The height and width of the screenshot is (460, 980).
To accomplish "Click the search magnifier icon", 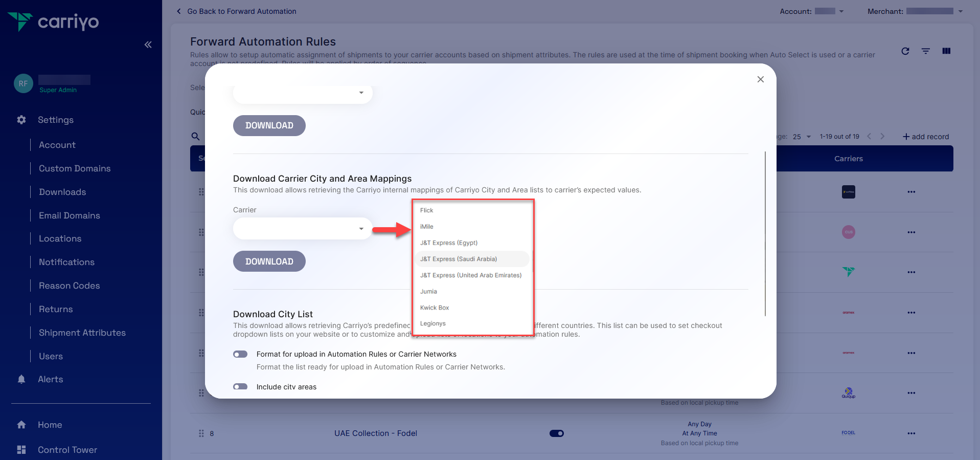I will pos(195,136).
